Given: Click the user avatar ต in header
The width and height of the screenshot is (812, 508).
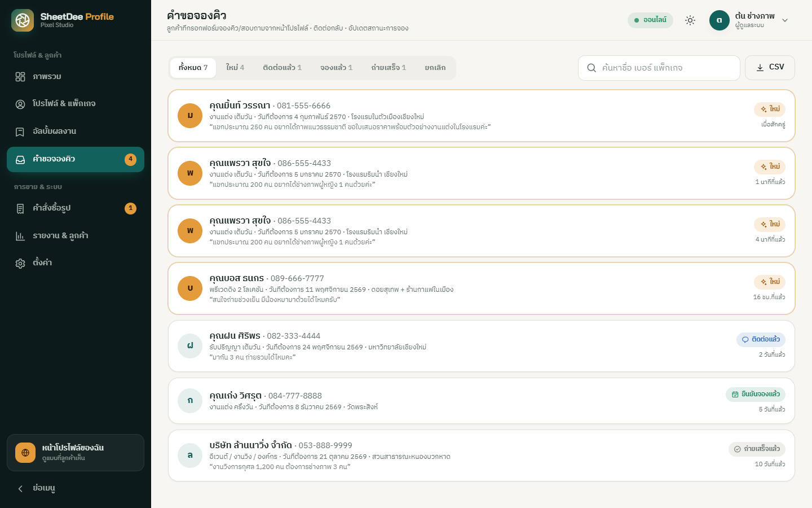Looking at the screenshot, I should click(720, 20).
